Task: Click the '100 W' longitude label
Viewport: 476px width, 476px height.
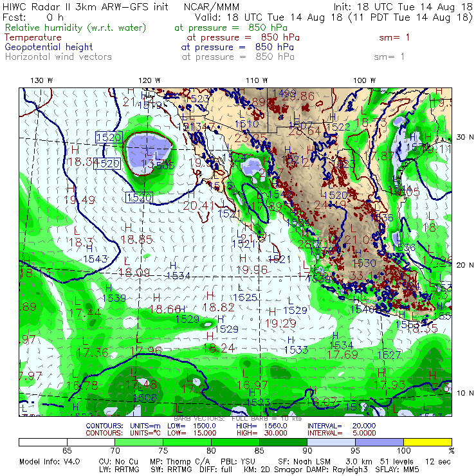Action: tap(364, 80)
